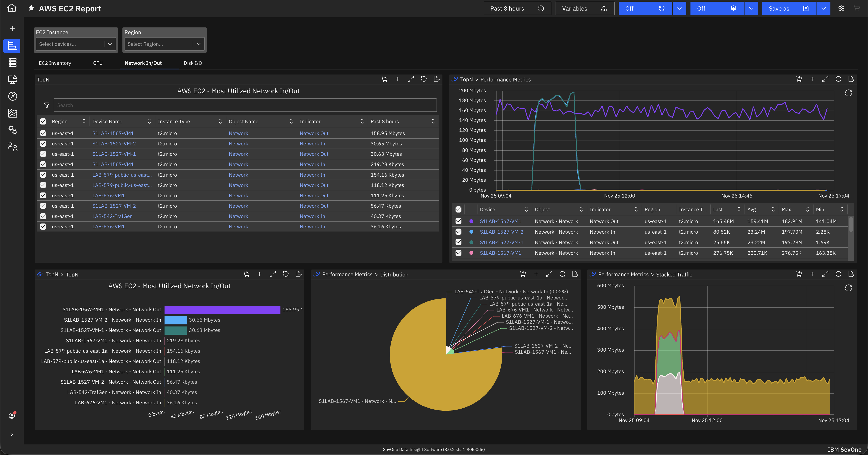
Task: Export the Stacked Traffic widget
Action: tap(851, 274)
